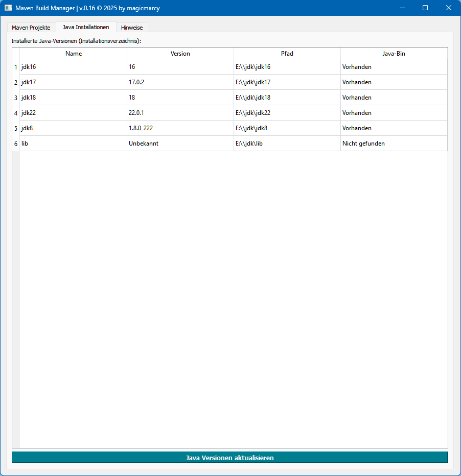Click Vorhanden cell in jdk18 row

tap(394, 98)
